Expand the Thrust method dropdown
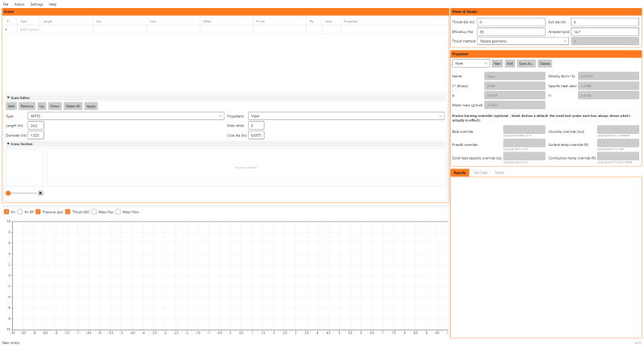The height and width of the screenshot is (345, 644). coord(522,41)
